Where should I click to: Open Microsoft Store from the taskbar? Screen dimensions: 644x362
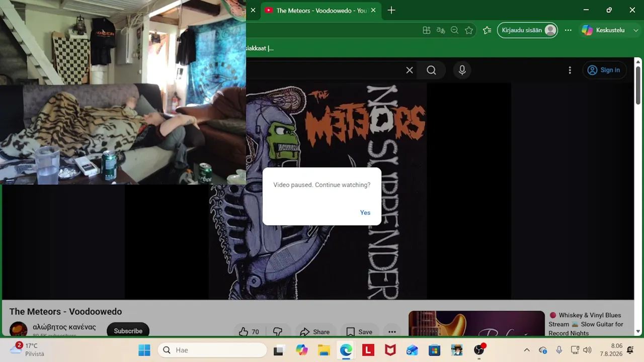click(x=435, y=350)
